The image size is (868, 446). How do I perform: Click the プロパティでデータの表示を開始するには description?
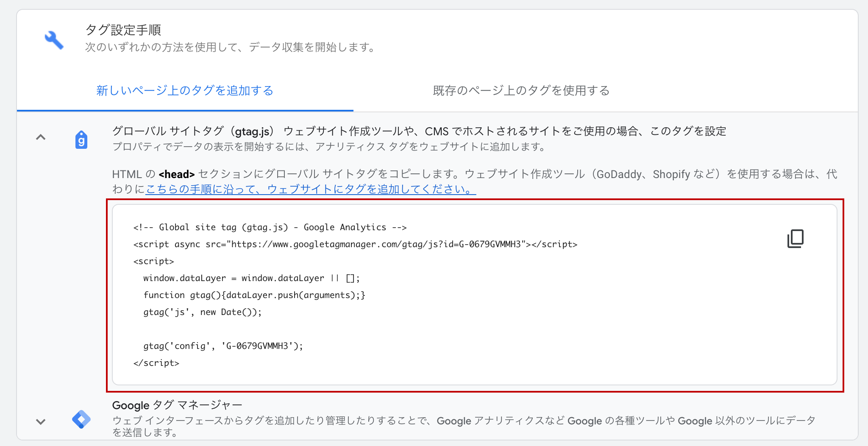[x=329, y=147]
